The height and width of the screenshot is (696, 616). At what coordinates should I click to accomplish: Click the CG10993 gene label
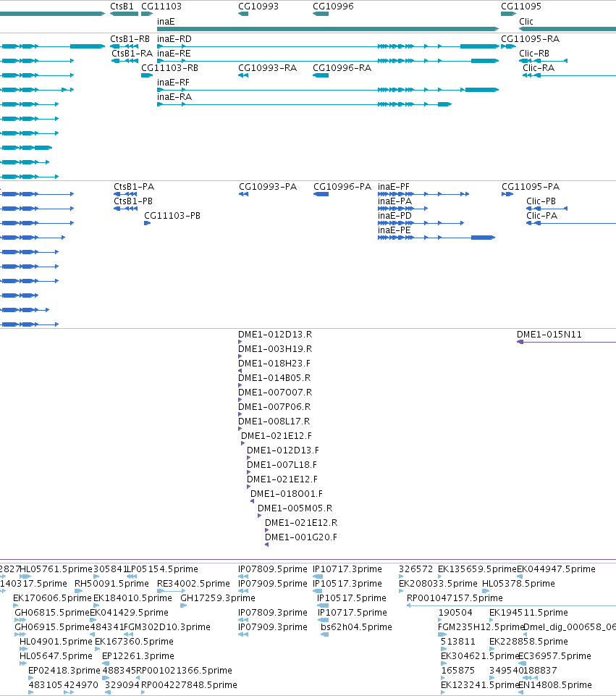(x=258, y=7)
